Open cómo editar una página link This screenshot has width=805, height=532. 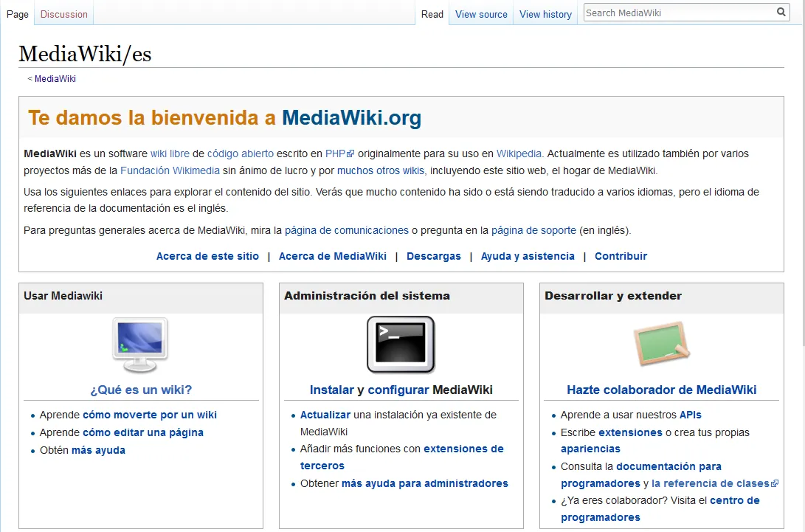click(x=142, y=432)
